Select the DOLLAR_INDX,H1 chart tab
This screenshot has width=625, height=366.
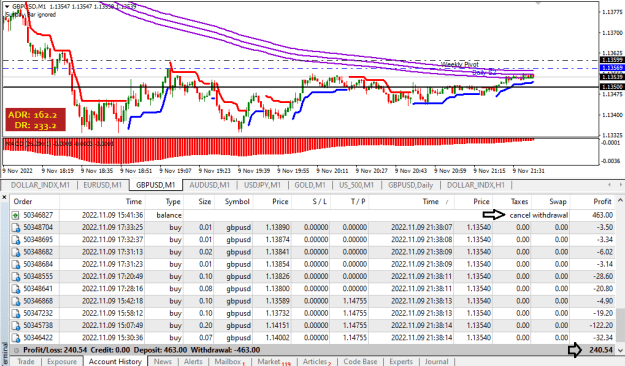(476, 185)
